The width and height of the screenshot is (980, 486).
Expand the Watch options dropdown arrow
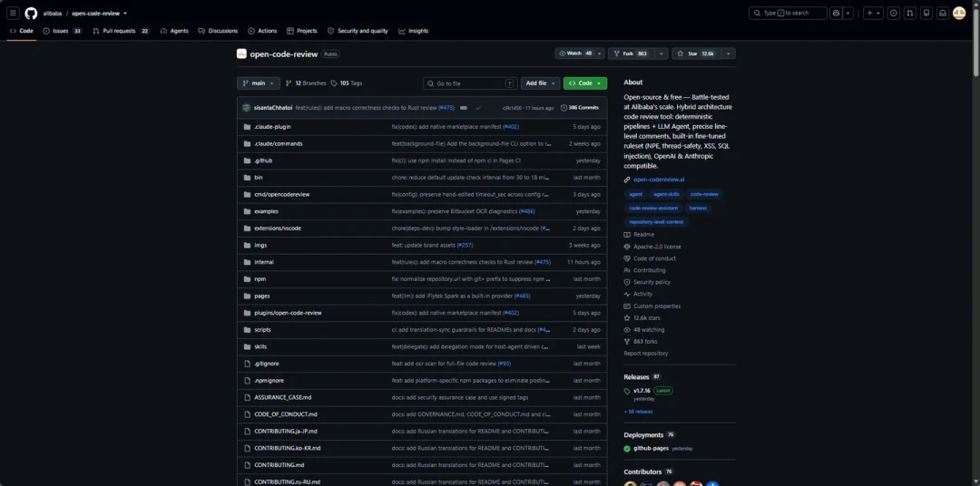(x=600, y=53)
